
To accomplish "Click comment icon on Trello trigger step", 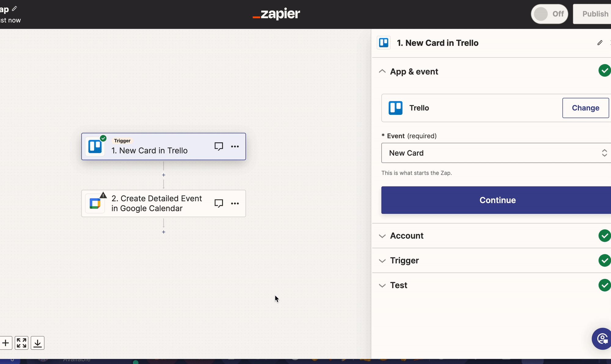I will [x=219, y=147].
